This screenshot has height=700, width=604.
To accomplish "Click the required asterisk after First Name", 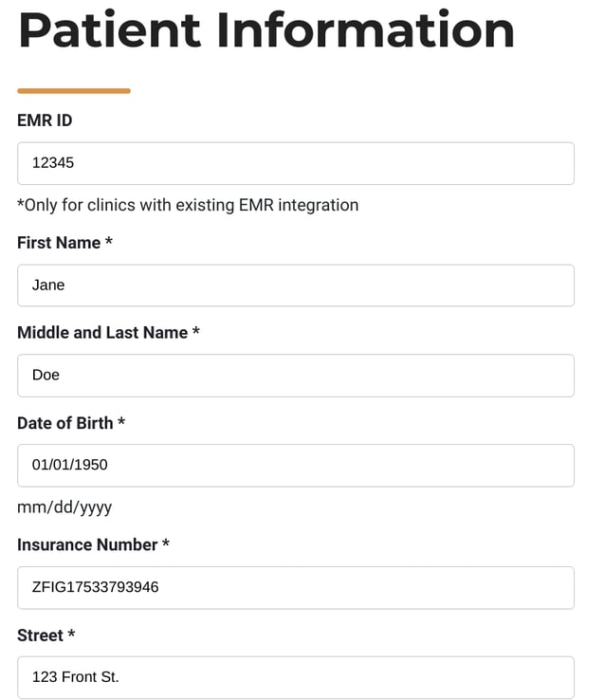I will click(109, 241).
